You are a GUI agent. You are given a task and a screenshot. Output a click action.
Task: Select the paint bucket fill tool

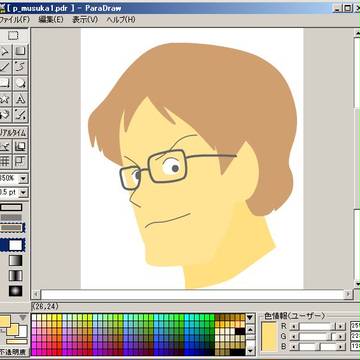(x=5, y=115)
